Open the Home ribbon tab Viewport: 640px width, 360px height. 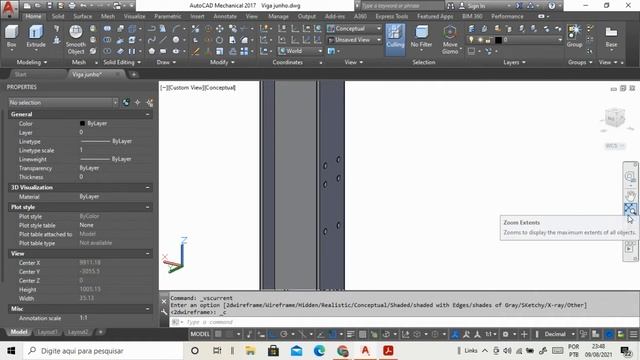(x=33, y=16)
